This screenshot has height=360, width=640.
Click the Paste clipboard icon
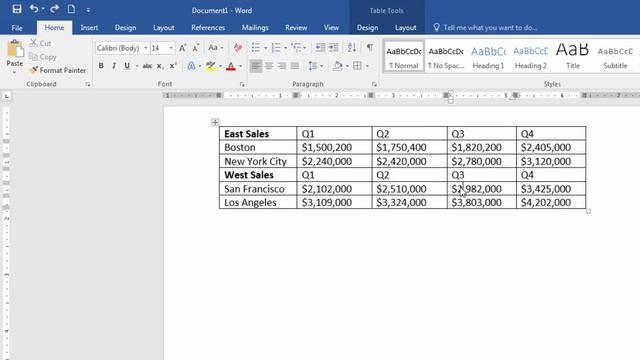click(x=15, y=49)
